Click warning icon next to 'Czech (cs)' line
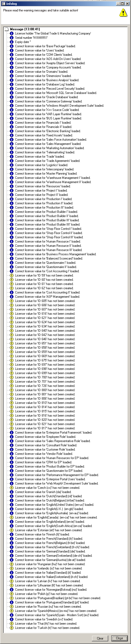131x644 pixels. click(x=11, y=488)
